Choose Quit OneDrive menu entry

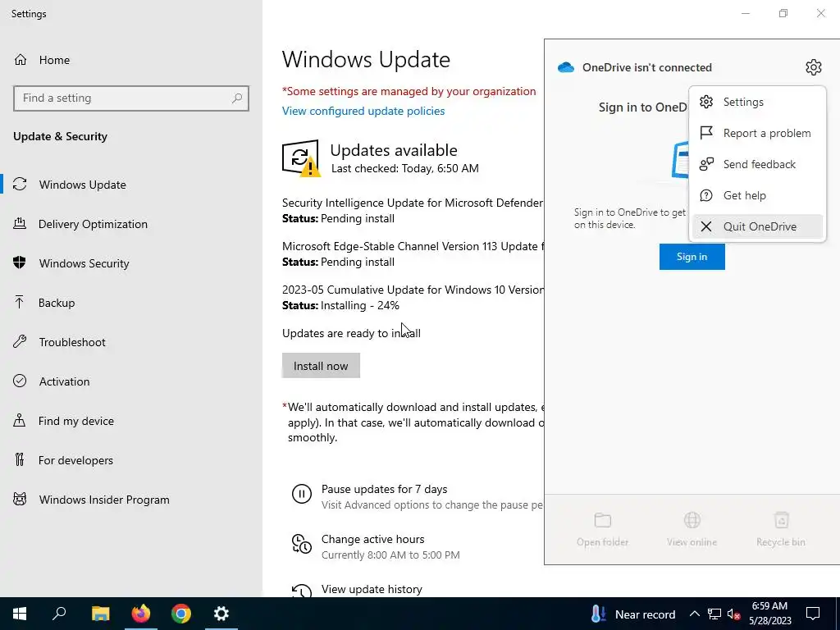(x=757, y=226)
